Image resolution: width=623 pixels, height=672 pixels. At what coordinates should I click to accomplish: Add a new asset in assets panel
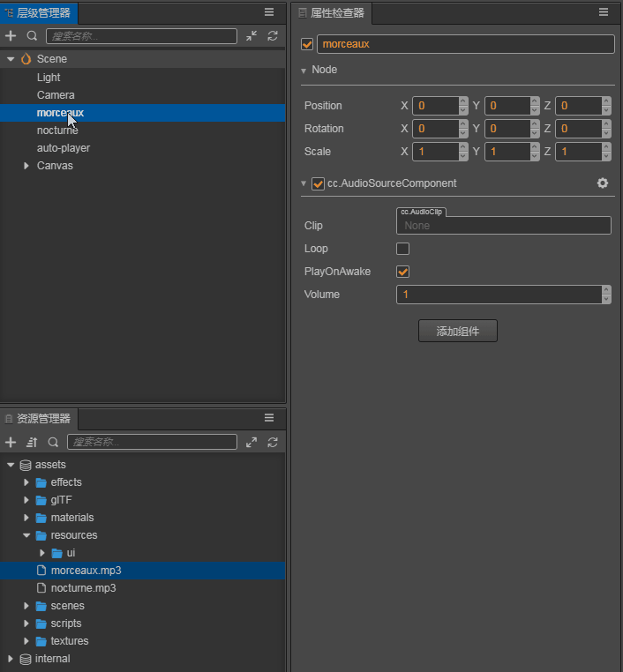click(11, 442)
